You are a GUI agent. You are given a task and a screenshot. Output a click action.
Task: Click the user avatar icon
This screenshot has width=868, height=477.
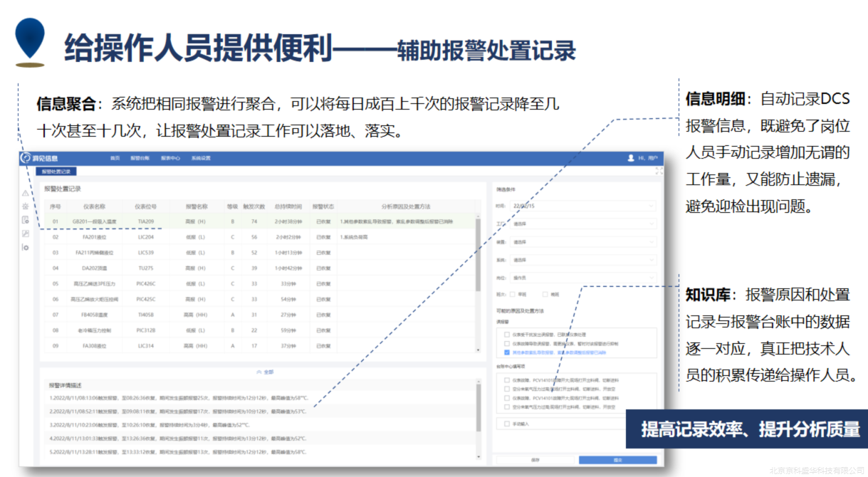click(631, 157)
